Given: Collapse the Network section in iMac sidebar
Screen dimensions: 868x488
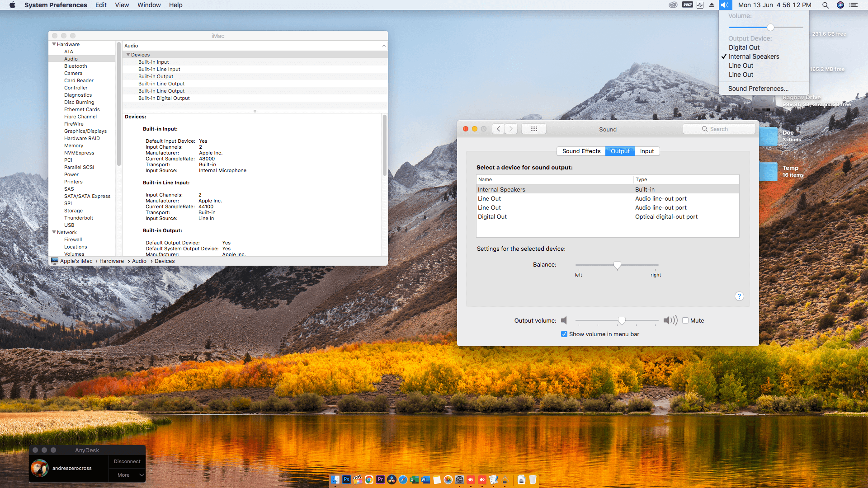Looking at the screenshot, I should click(x=54, y=232).
